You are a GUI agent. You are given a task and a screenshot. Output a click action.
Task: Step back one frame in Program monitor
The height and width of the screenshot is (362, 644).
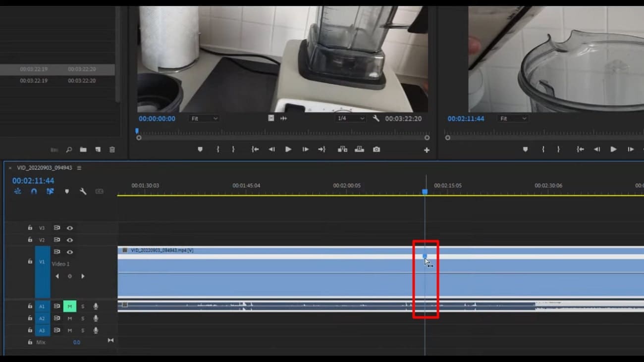tap(597, 149)
